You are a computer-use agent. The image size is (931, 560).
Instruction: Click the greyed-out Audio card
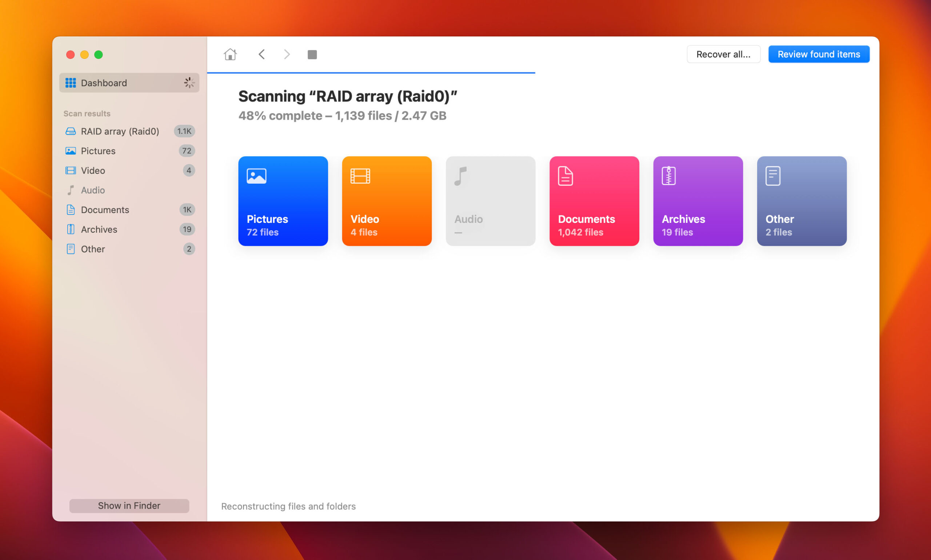point(491,201)
